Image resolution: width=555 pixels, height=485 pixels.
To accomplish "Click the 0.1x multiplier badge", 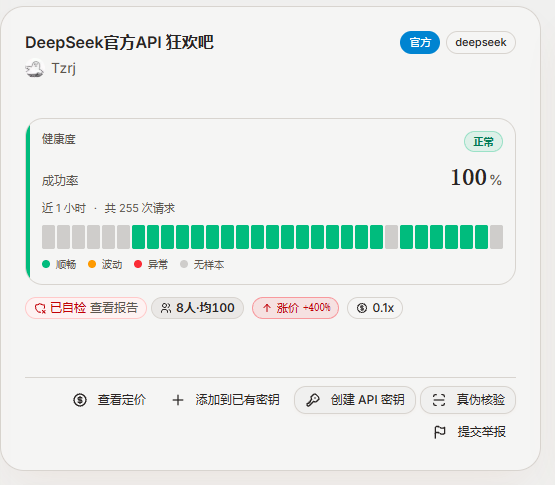I will 375,308.
